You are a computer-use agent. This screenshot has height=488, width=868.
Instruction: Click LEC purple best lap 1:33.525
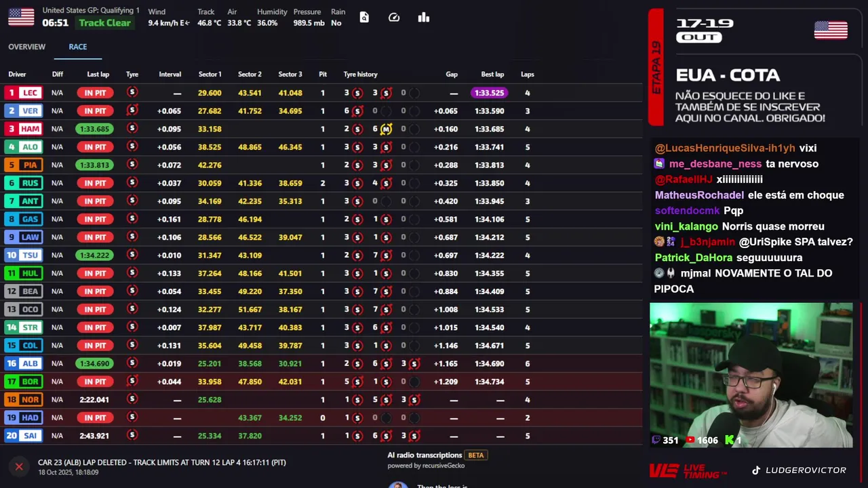(489, 93)
